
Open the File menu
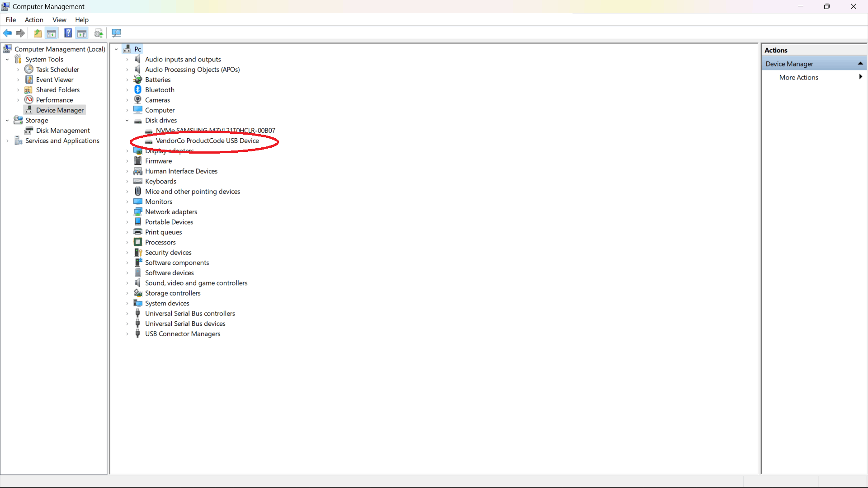point(11,19)
